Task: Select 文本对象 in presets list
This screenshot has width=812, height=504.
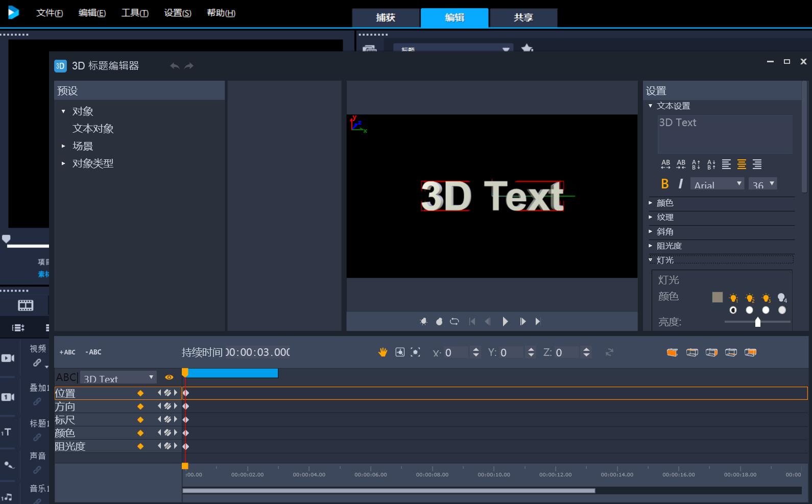Action: tap(93, 129)
